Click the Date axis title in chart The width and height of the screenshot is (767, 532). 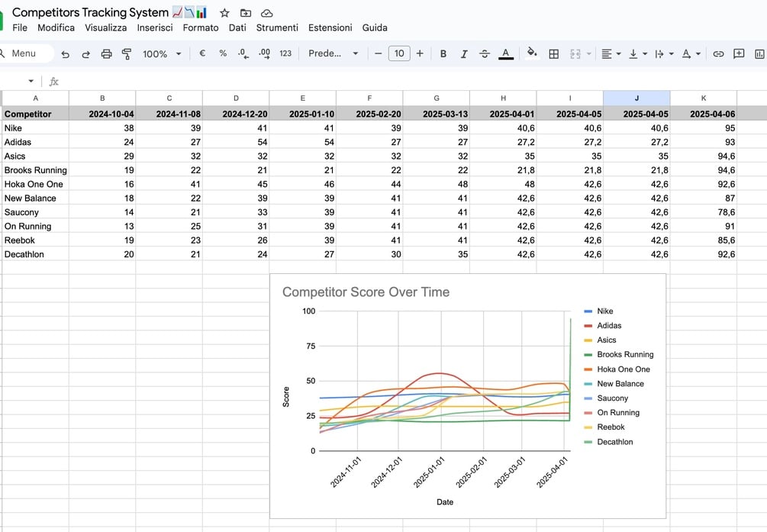click(445, 502)
